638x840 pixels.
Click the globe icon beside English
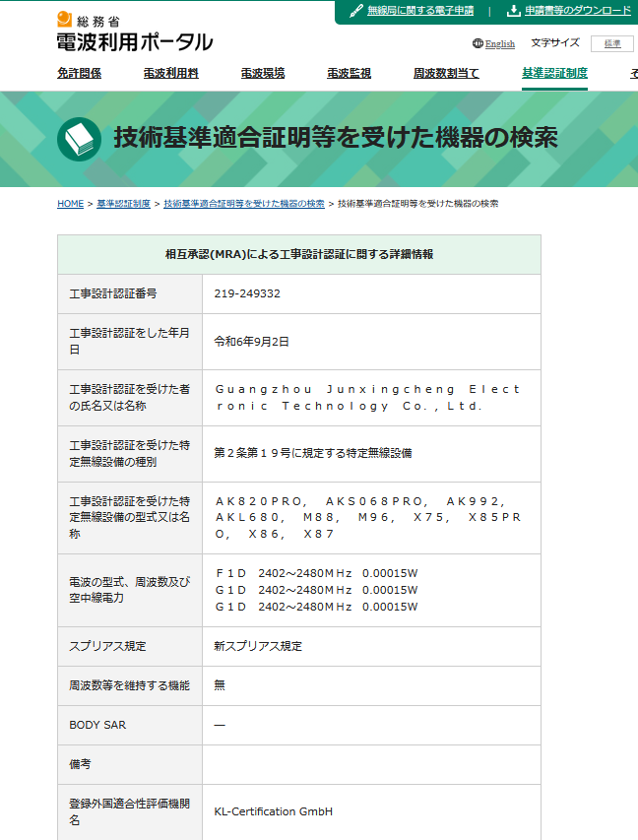point(478,43)
